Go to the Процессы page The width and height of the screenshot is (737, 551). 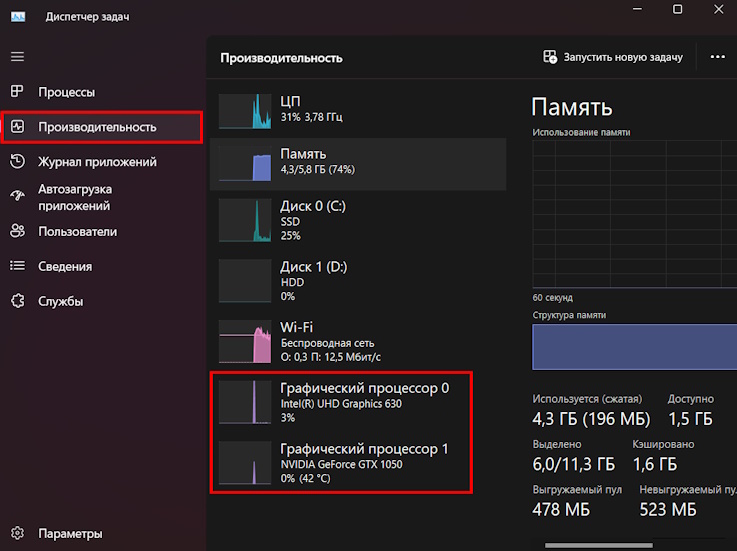[x=102, y=92]
